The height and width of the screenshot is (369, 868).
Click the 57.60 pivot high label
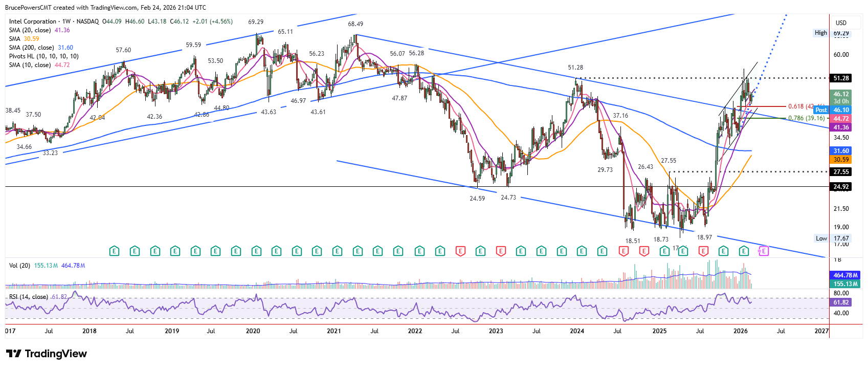123,50
